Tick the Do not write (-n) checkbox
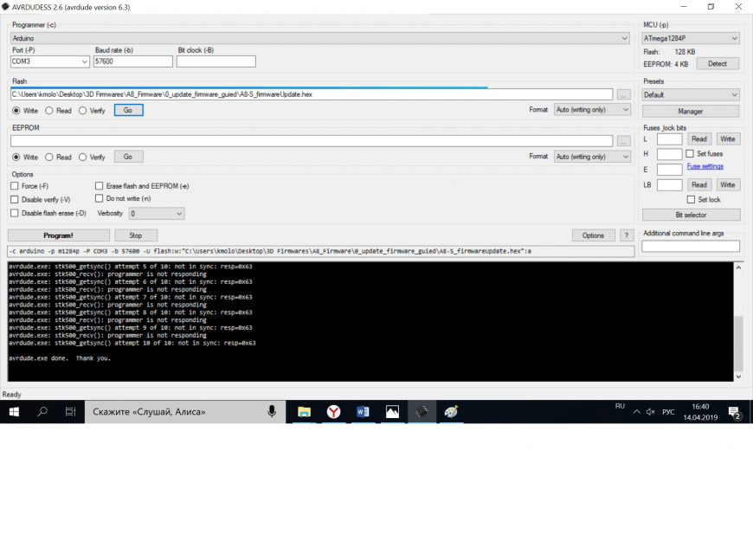 [x=99, y=198]
